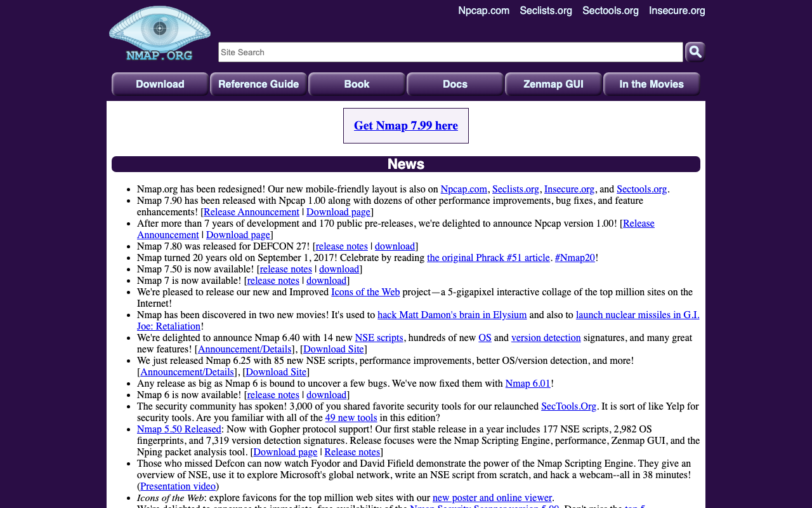Open the Nmap 6.01 link
The width and height of the screenshot is (812, 508).
(528, 384)
